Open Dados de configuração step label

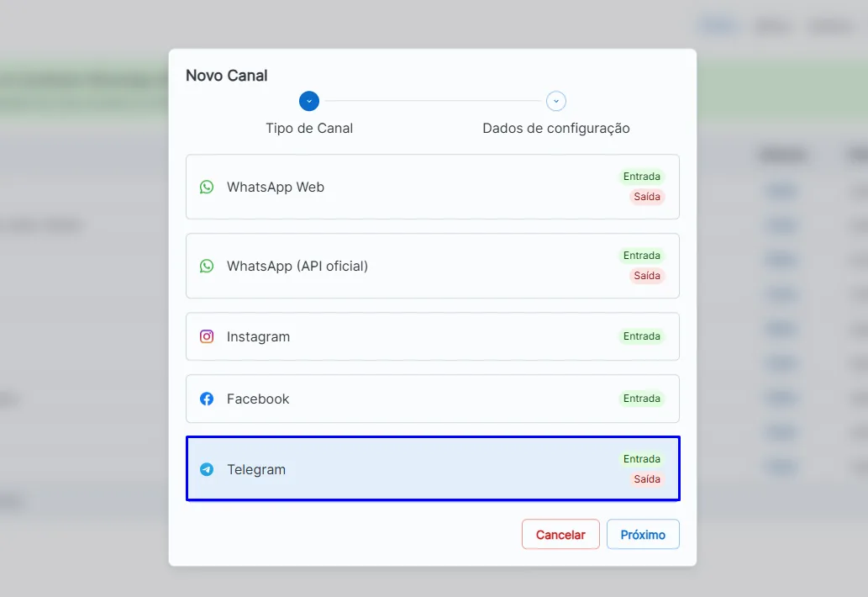coord(555,129)
